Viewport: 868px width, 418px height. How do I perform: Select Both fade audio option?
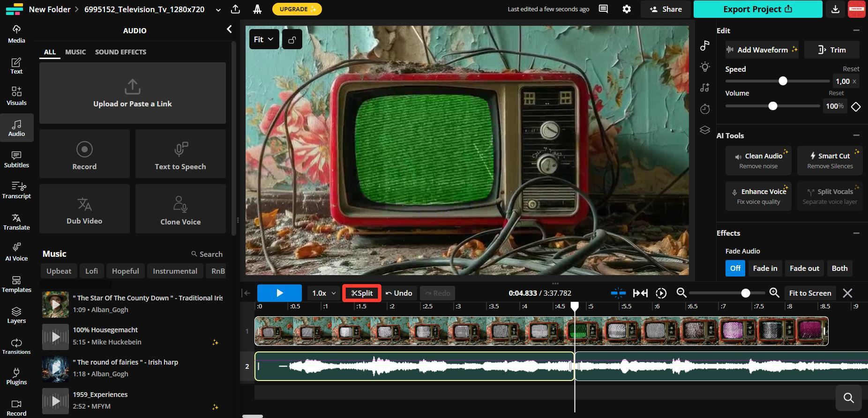[x=839, y=268]
